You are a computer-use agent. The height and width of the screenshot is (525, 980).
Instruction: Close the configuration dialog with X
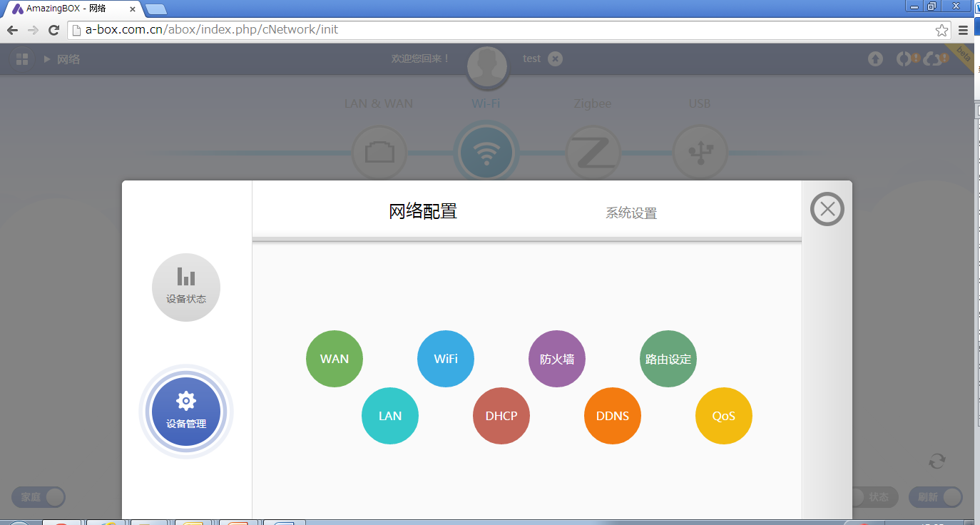click(x=827, y=209)
